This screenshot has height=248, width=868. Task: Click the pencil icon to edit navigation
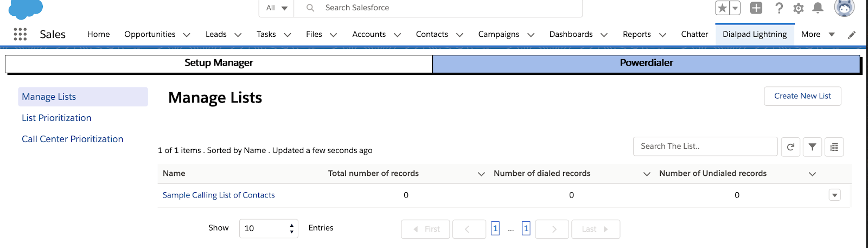[852, 35]
